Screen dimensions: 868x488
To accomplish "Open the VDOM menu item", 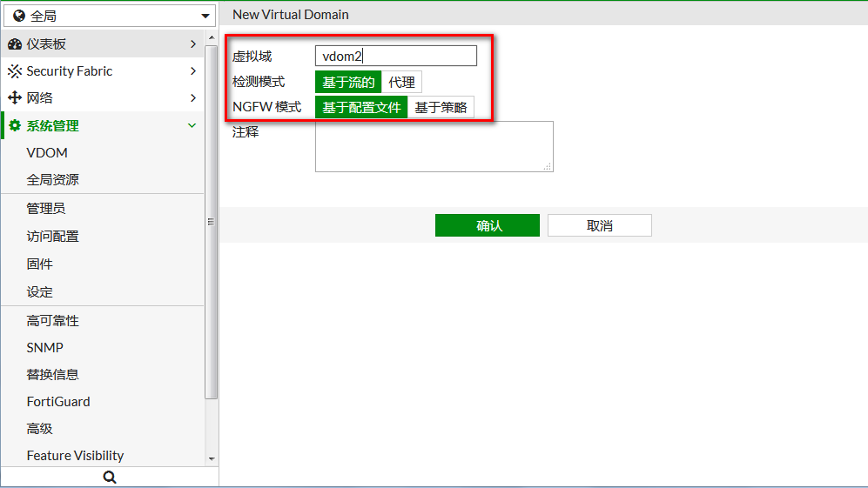I will coord(47,153).
